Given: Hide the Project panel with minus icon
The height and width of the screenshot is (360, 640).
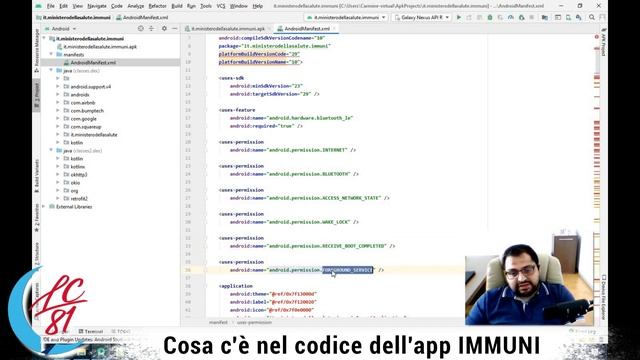Looking at the screenshot, I should (x=175, y=29).
